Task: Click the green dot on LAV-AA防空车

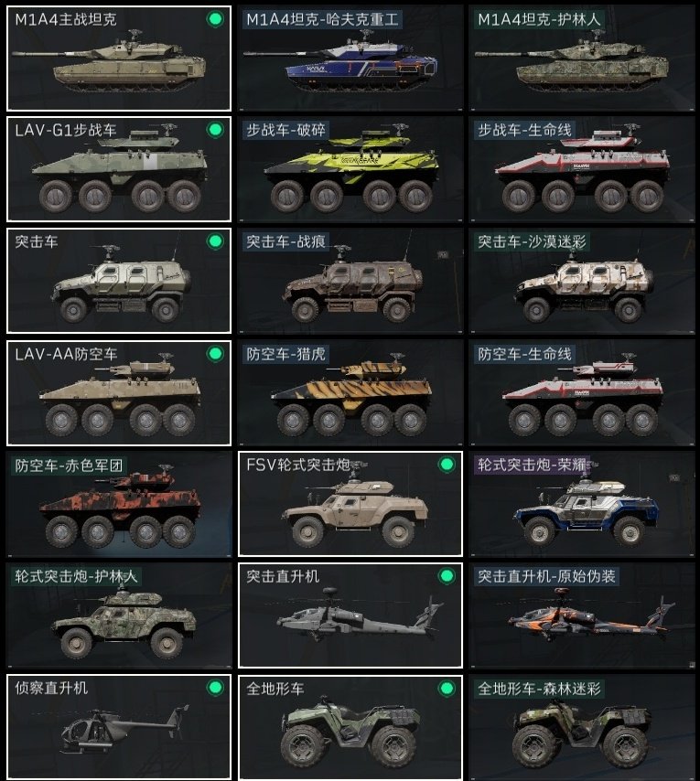Action: pos(215,354)
